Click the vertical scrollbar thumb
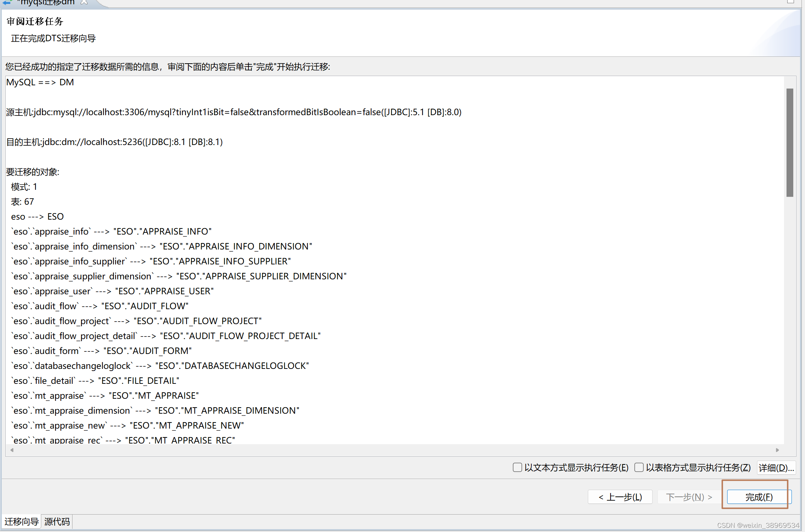Screen dimensions: 805x532 (790, 142)
